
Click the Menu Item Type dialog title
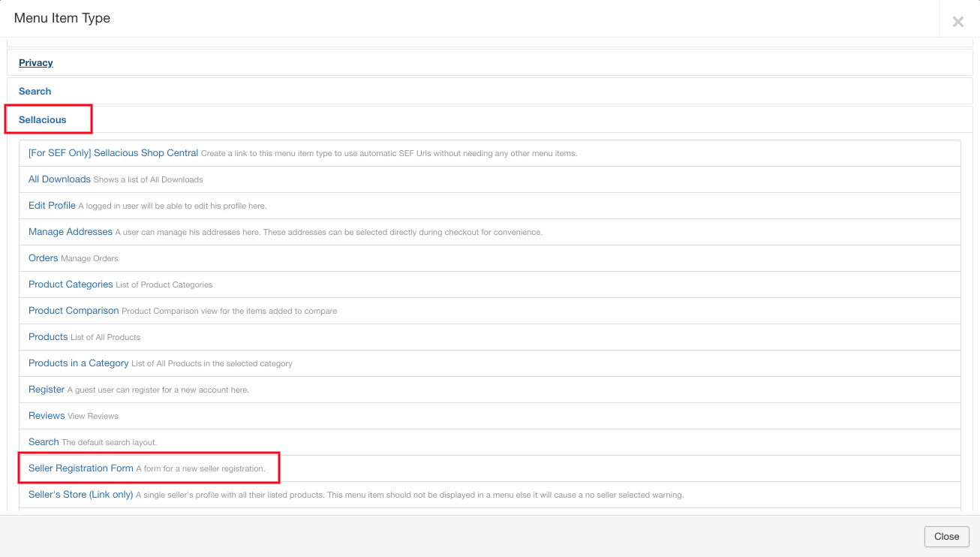(x=62, y=18)
